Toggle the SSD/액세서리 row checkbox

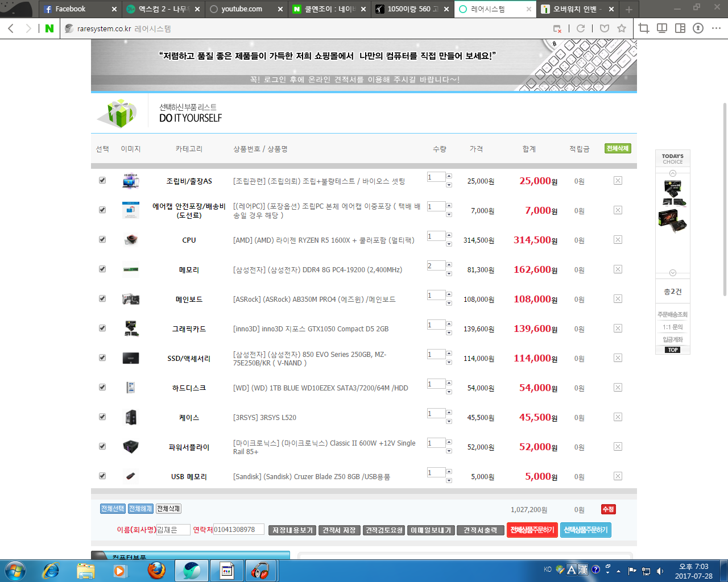[102, 357]
